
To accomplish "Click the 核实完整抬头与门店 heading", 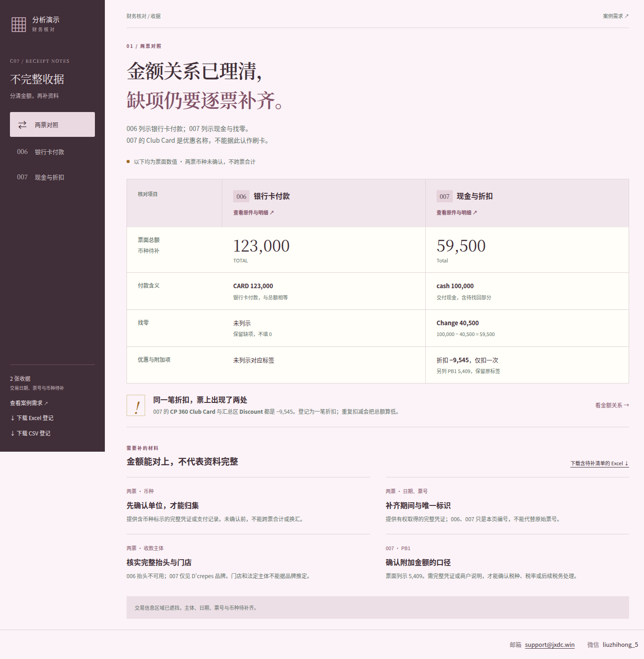I will [x=159, y=562].
